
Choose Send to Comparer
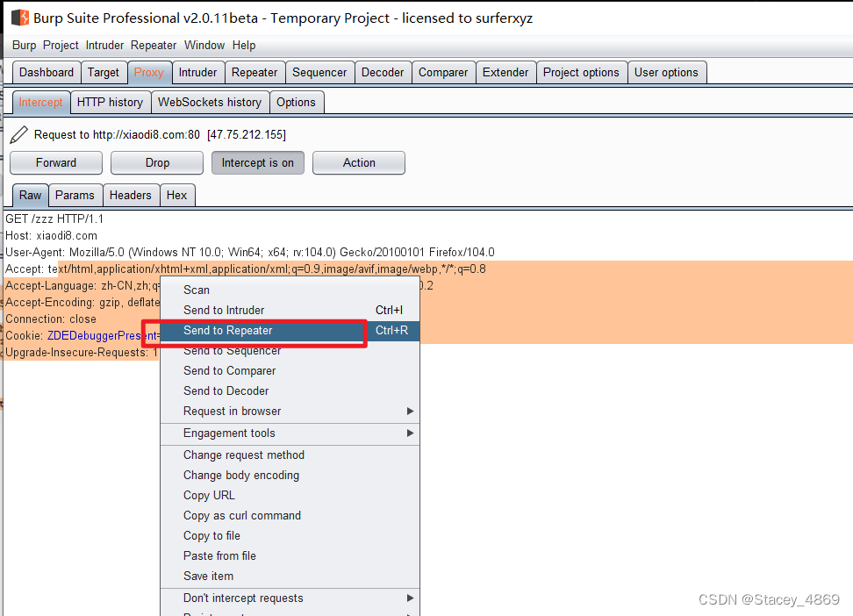pyautogui.click(x=290, y=370)
